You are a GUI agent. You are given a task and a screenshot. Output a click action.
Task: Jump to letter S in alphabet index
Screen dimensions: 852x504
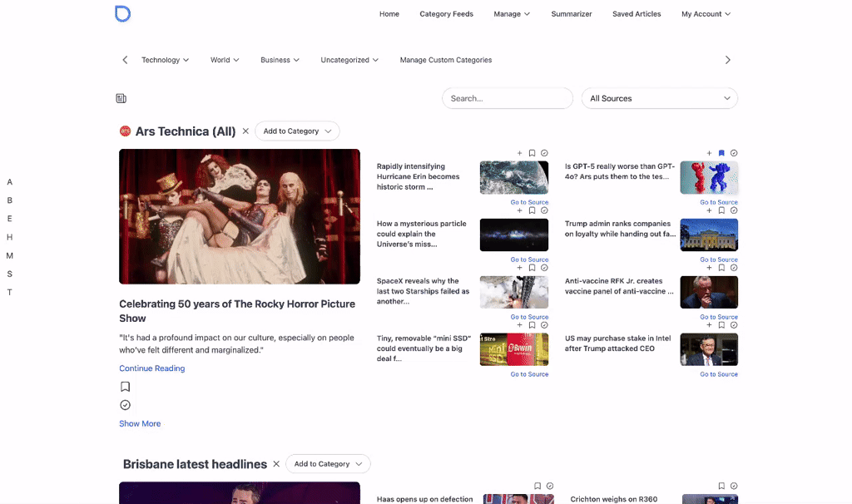click(x=10, y=274)
